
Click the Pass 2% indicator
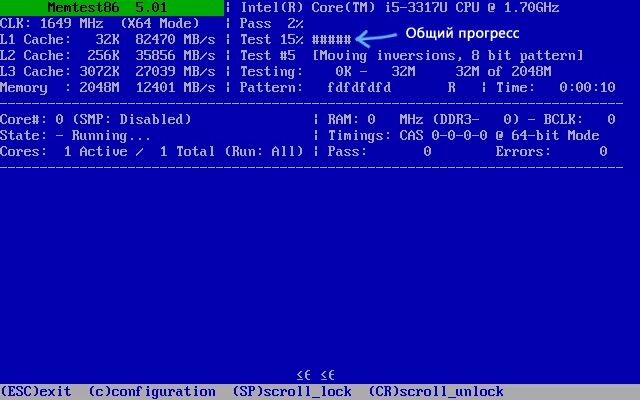(x=271, y=24)
